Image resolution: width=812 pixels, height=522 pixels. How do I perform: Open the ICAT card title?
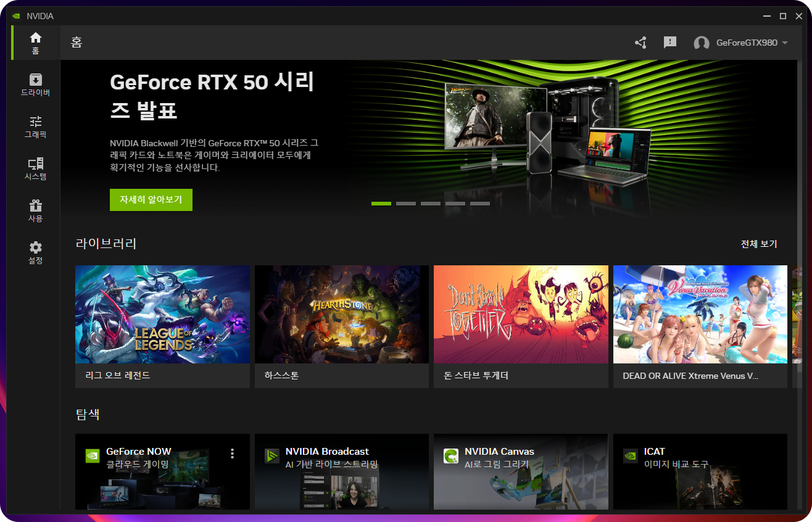(654, 451)
